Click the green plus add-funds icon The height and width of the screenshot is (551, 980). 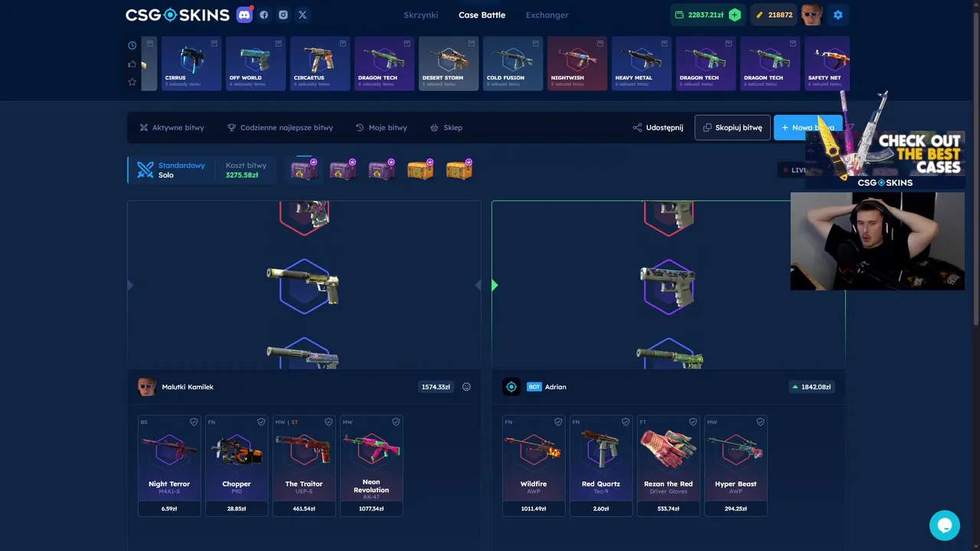pos(735,15)
